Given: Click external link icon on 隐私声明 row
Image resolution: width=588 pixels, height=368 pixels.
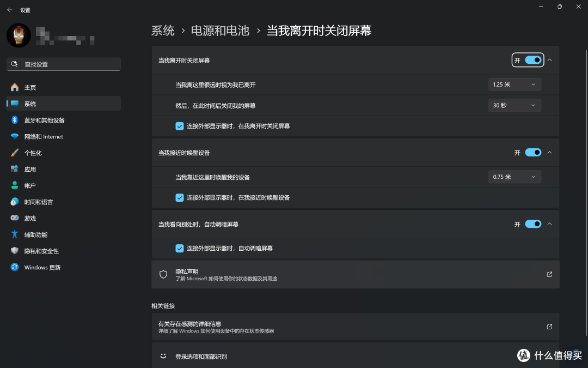Looking at the screenshot, I should pyautogui.click(x=549, y=274).
